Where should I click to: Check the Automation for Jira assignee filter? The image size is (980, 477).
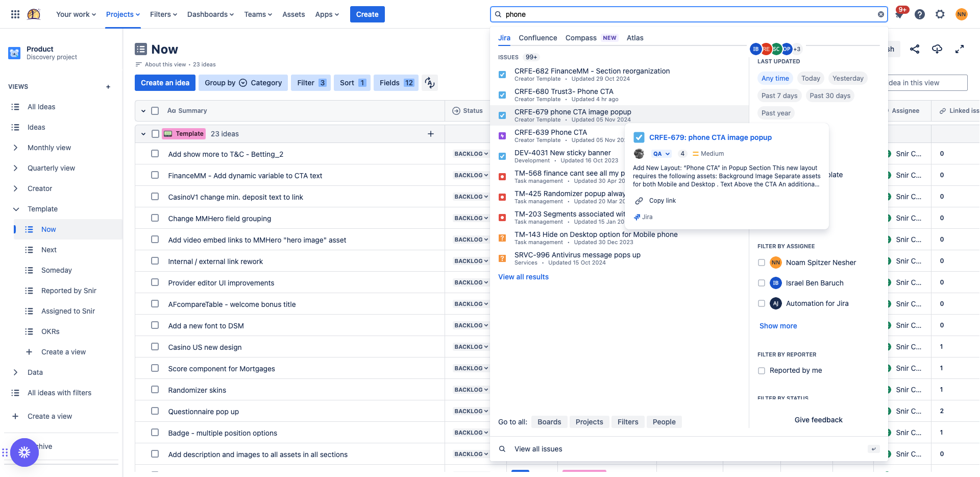[762, 303]
